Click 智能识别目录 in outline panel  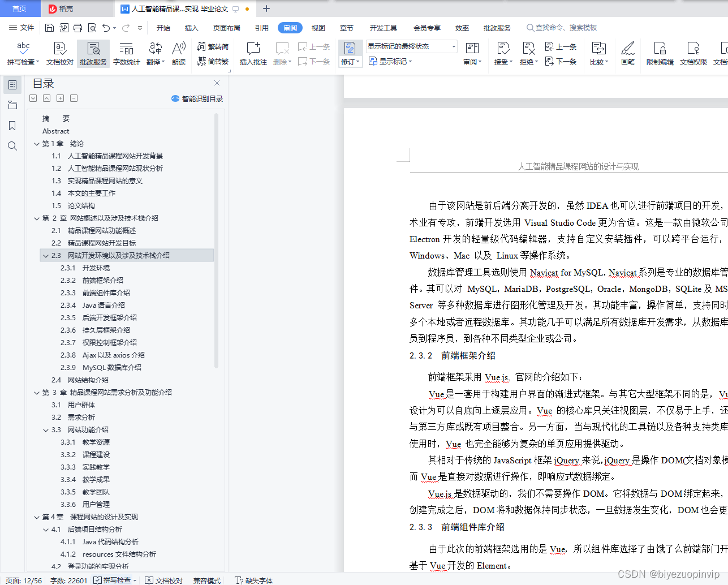click(x=197, y=98)
